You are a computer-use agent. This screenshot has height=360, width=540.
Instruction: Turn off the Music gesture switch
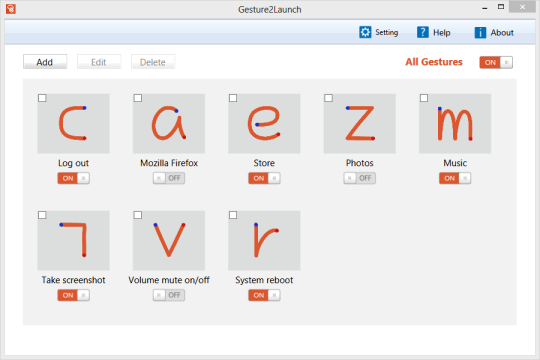pos(455,178)
